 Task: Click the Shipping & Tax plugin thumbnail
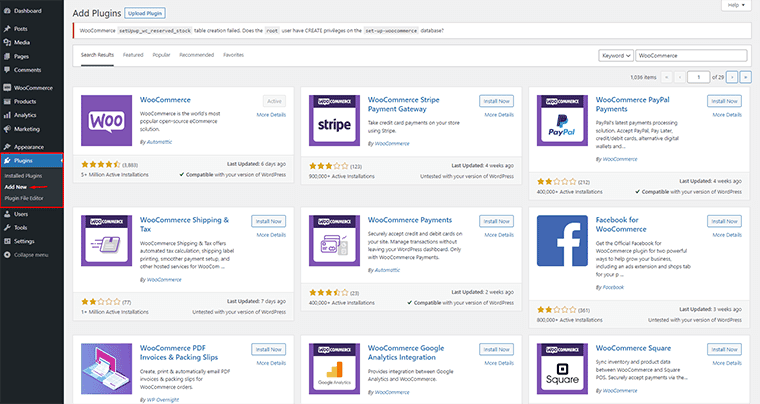tap(106, 241)
